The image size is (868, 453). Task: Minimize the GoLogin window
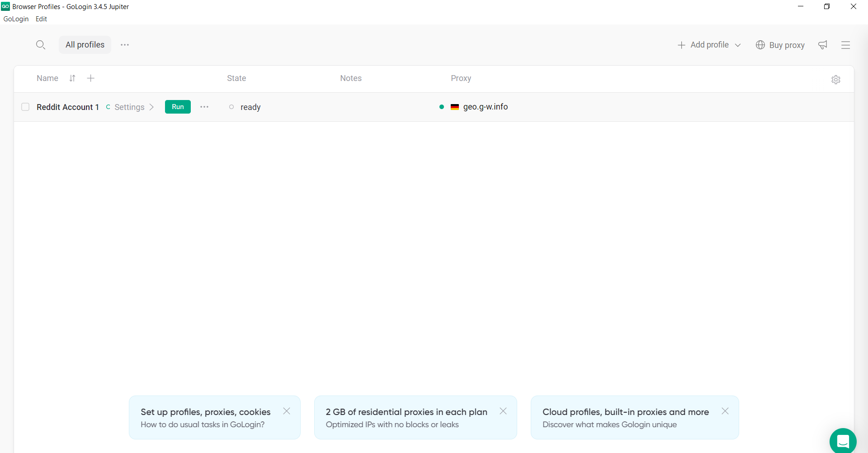coord(801,6)
